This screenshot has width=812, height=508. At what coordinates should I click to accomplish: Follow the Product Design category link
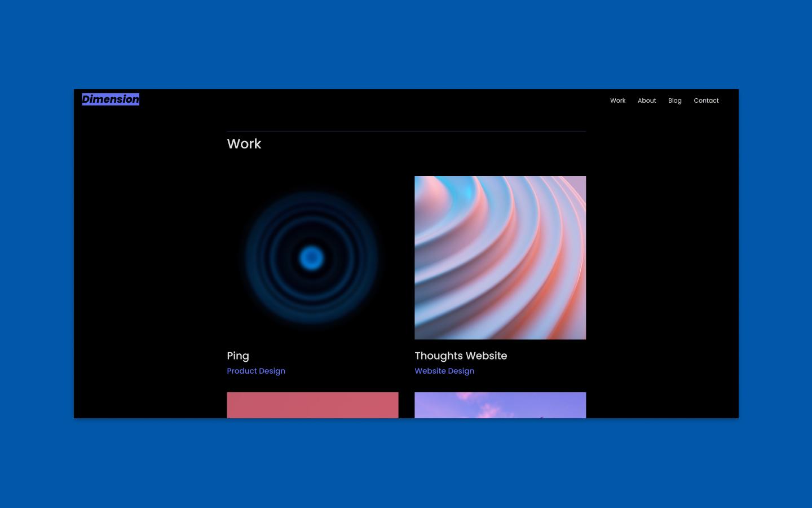(x=256, y=371)
